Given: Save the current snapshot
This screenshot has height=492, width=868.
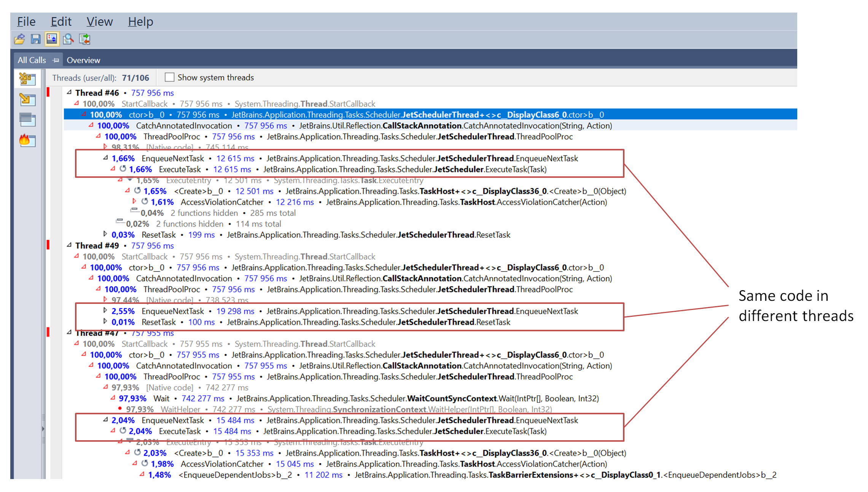Looking at the screenshot, I should pos(35,39).
